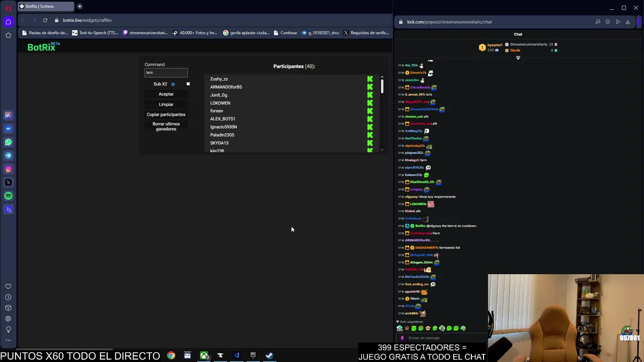The width and height of the screenshot is (644, 362).
Task: Open the Requisitos de verific bookmark
Action: click(x=366, y=33)
